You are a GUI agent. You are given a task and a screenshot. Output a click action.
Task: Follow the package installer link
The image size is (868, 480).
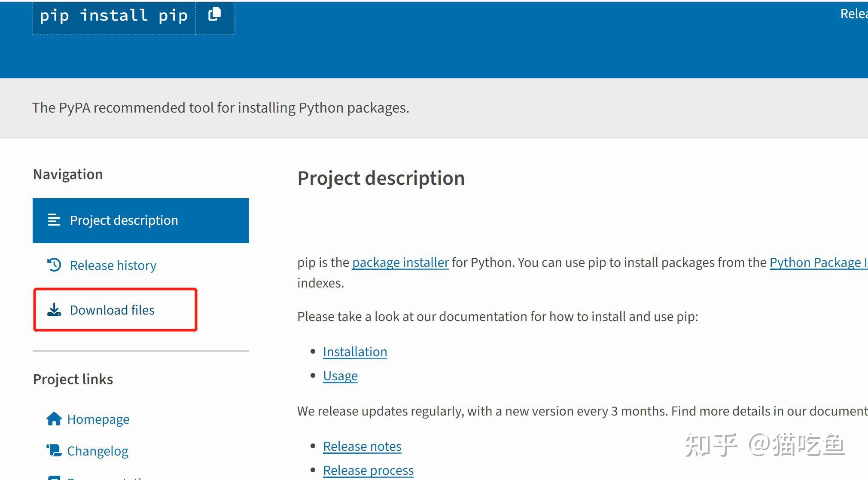pyautogui.click(x=400, y=262)
